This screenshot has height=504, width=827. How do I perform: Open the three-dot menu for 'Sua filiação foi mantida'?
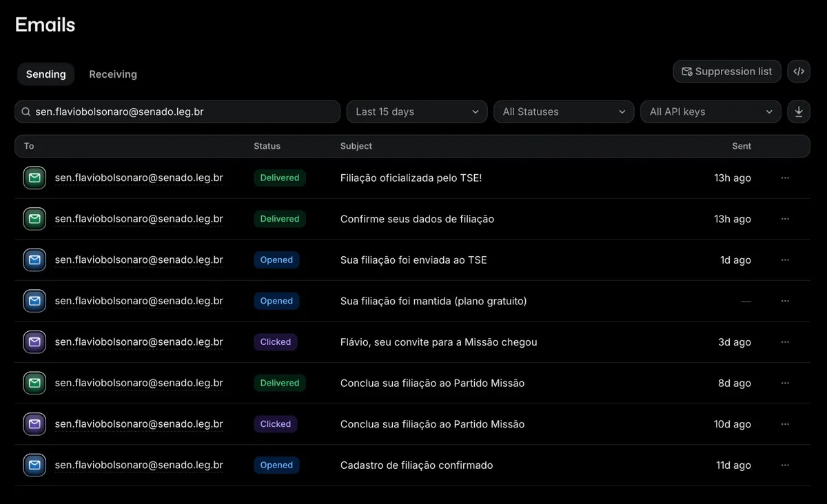785,301
